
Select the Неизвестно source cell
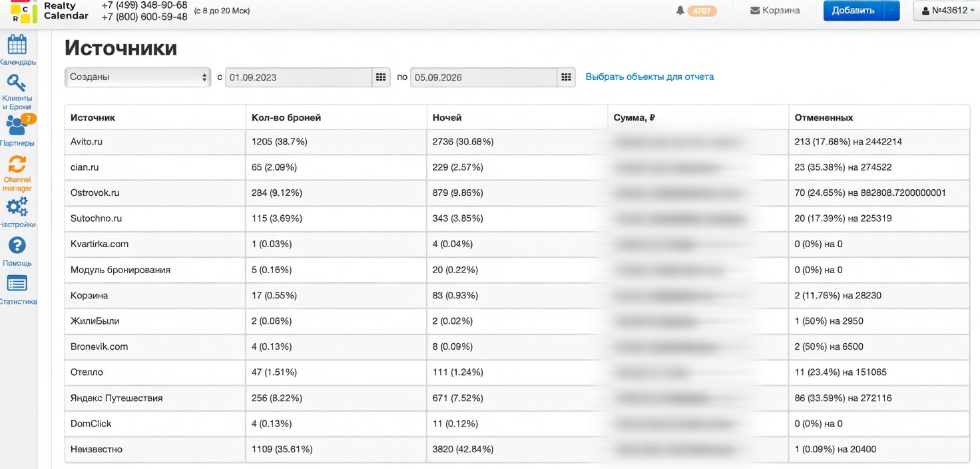155,449
